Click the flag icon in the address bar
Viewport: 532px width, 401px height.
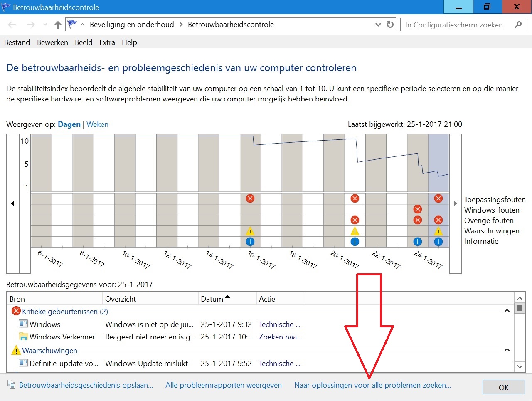[72, 24]
